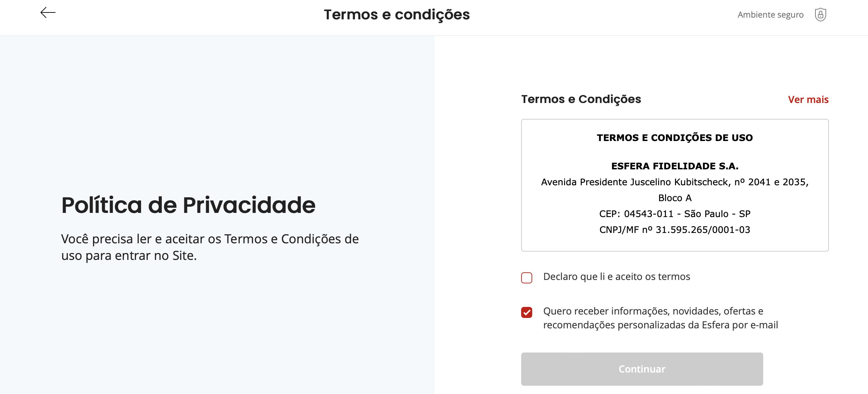This screenshot has height=394, width=868.
Task: Click the Avenida Presidente Juscelino address line
Action: [675, 182]
